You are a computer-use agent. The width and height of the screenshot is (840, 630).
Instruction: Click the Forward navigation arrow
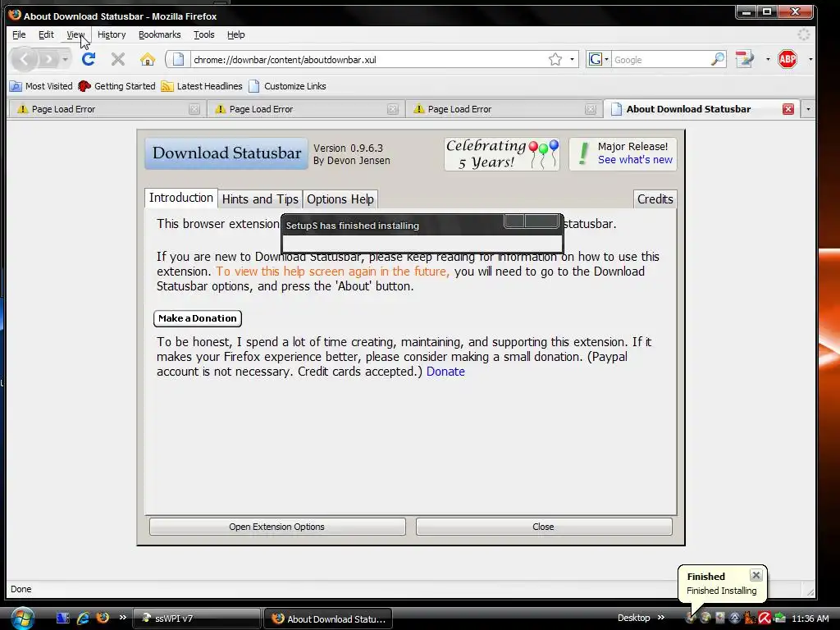point(48,59)
